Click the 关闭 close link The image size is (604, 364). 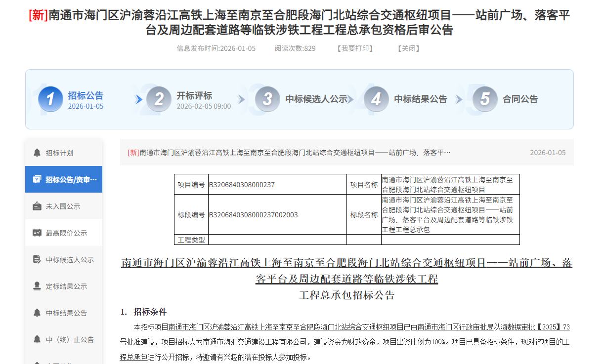tap(408, 48)
